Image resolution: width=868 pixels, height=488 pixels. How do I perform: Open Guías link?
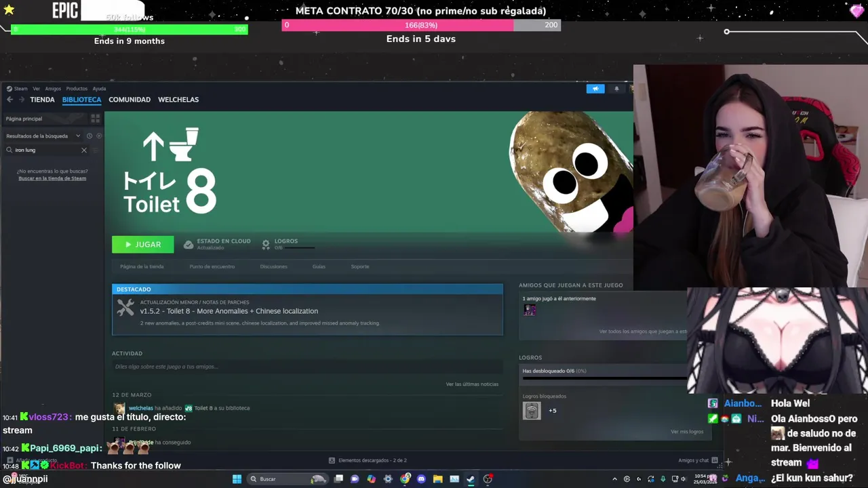[319, 266]
